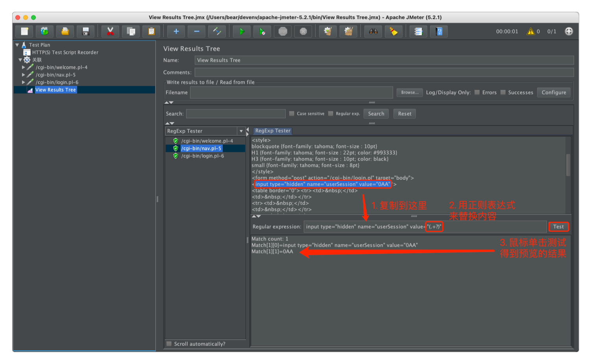Expand /cgi-bin/login.pl-6 in the test plan tree
The width and height of the screenshot is (591, 364).
coord(24,82)
